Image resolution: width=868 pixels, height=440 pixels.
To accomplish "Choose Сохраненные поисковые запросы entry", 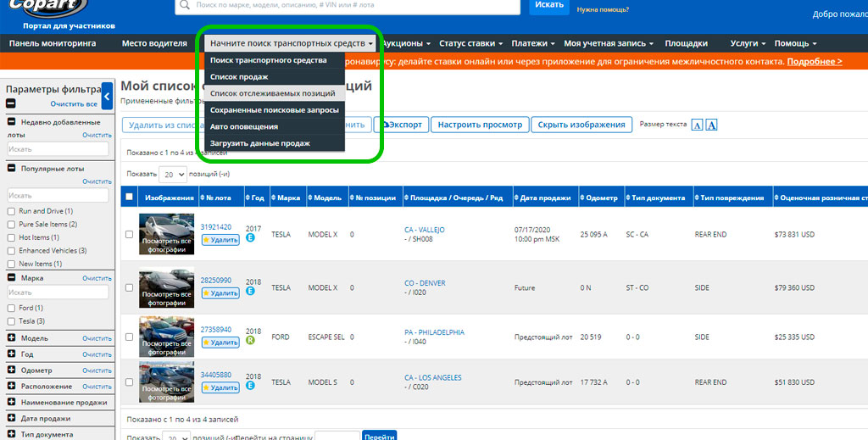I will click(x=274, y=110).
